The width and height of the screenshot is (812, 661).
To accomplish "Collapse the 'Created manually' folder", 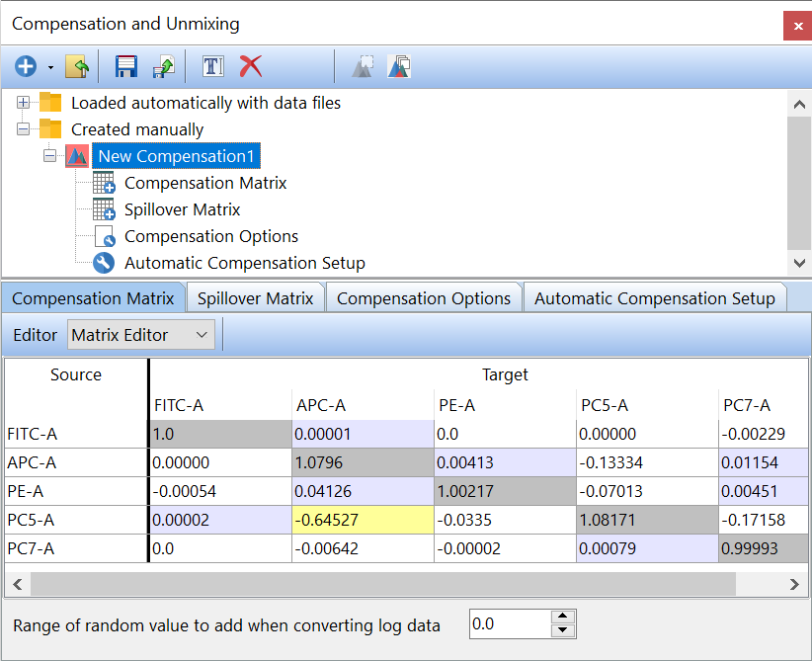I will click(24, 129).
